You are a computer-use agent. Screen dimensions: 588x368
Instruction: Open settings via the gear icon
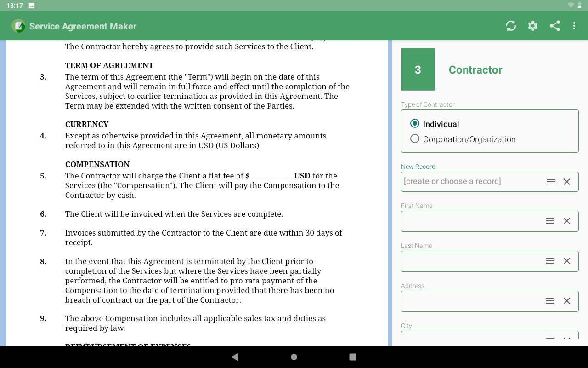[533, 26]
